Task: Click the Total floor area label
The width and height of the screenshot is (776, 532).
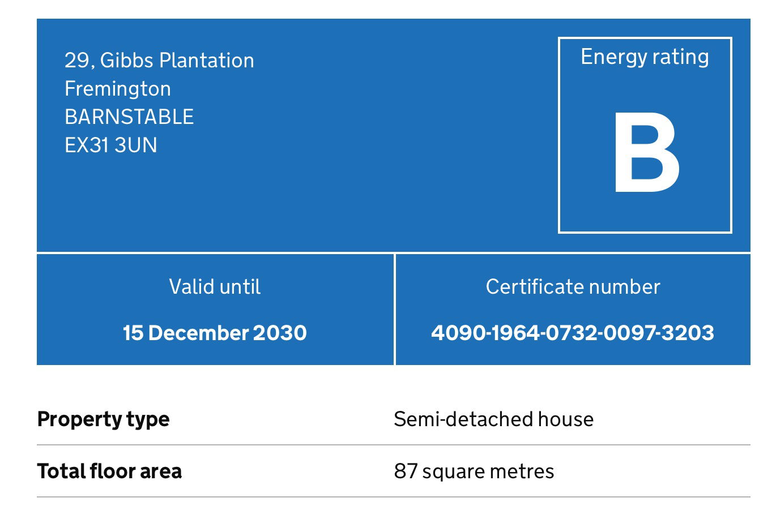Action: coord(109,471)
